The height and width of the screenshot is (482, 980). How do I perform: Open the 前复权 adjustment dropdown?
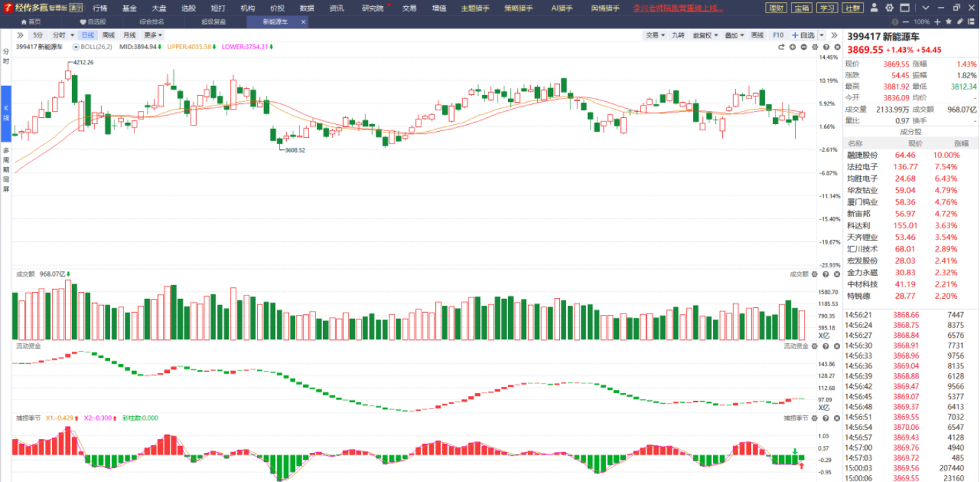coord(706,35)
